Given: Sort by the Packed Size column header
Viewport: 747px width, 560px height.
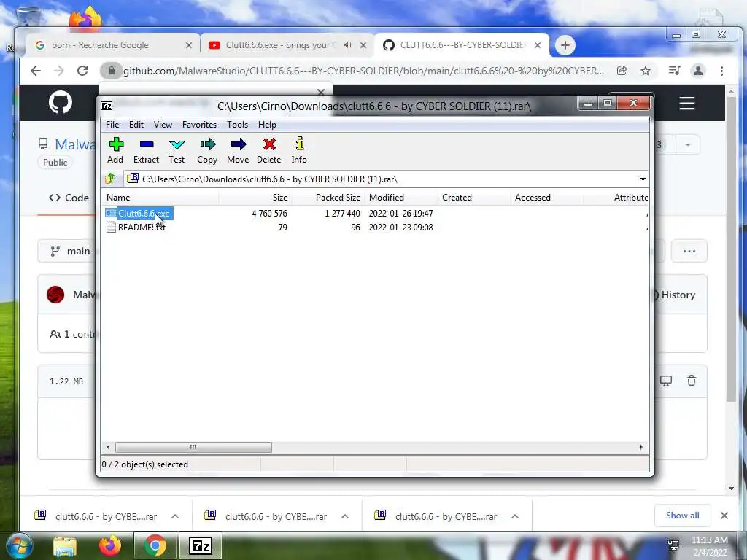Looking at the screenshot, I should click(x=328, y=197).
